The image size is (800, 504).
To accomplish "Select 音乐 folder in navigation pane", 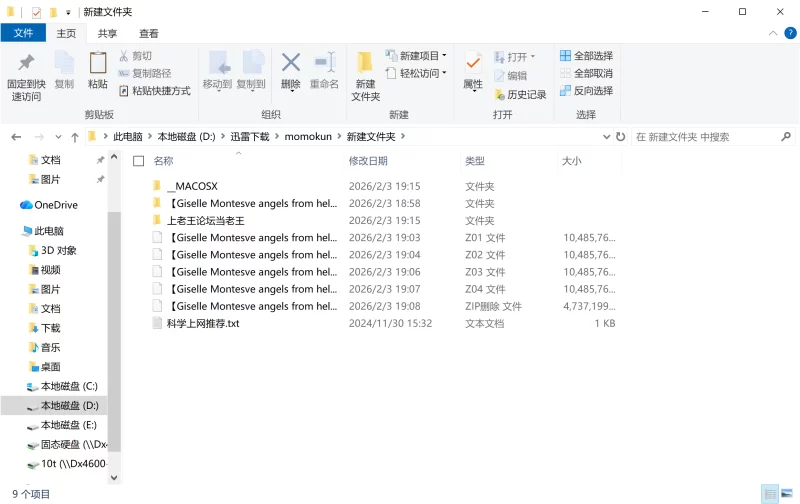I will (45, 347).
